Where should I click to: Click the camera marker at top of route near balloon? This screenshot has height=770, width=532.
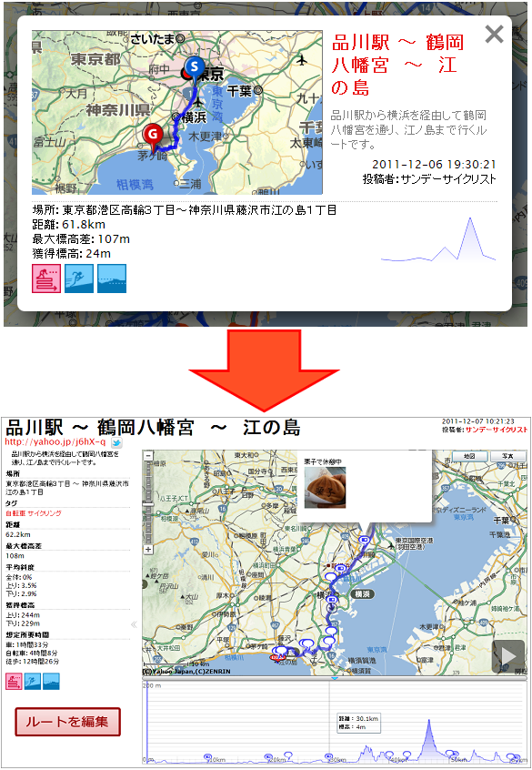[x=364, y=539]
